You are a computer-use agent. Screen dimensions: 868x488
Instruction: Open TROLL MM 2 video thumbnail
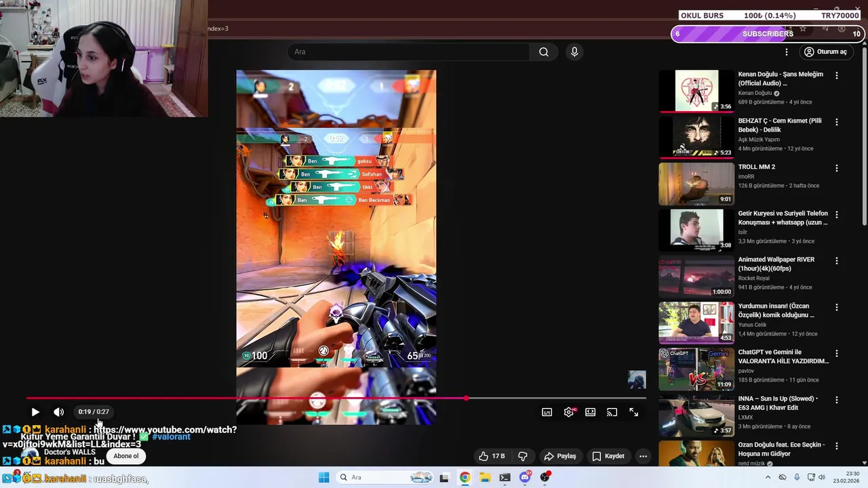coord(696,184)
